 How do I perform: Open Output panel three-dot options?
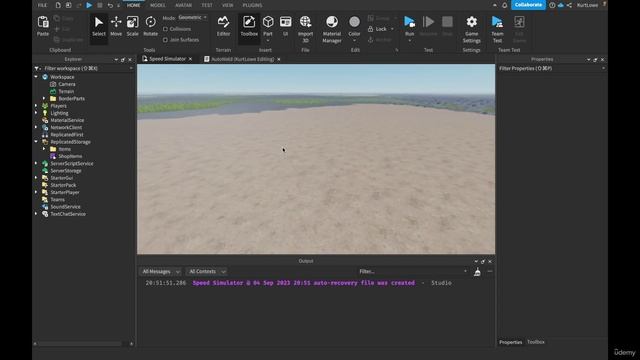click(x=490, y=271)
